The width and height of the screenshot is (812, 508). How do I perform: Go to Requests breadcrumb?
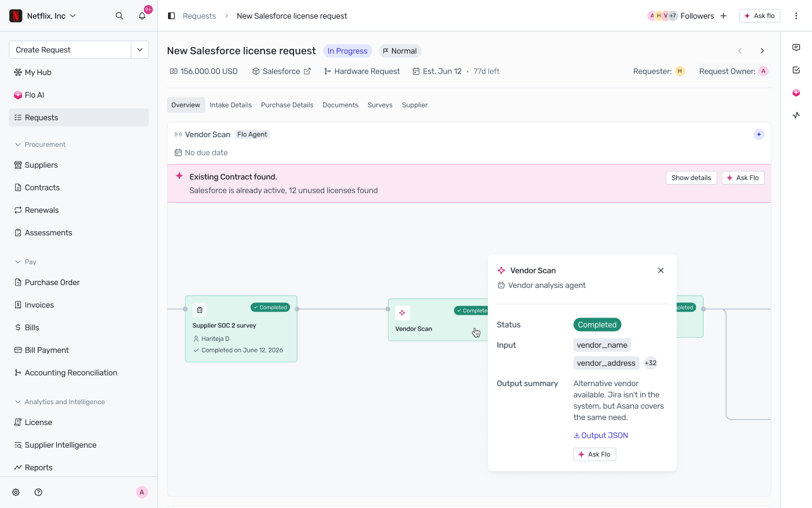(x=199, y=16)
